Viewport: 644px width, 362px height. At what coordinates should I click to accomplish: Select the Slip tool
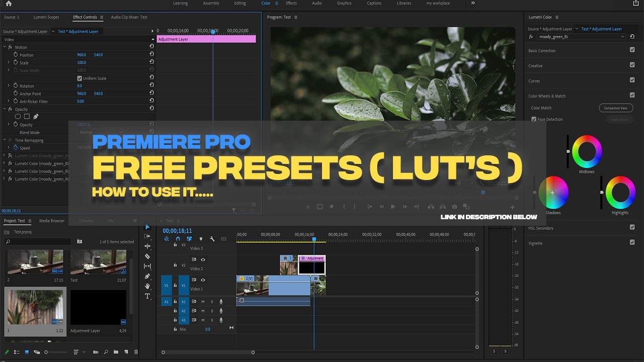pos(147,266)
